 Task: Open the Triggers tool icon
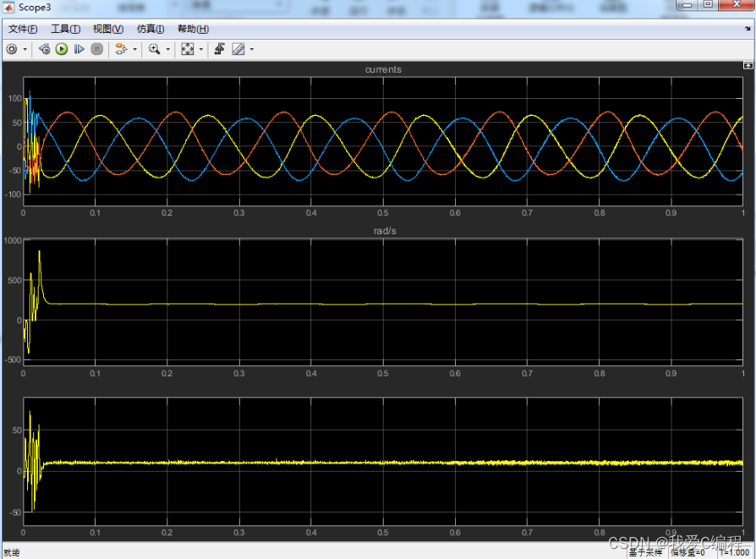coord(219,49)
